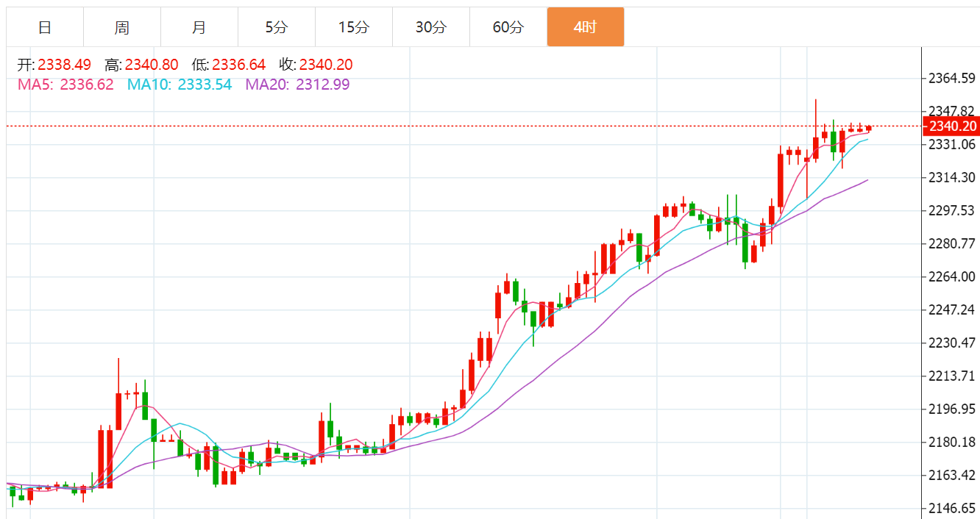
Task: Click the red dotted current price line
Action: pyautogui.click(x=464, y=126)
